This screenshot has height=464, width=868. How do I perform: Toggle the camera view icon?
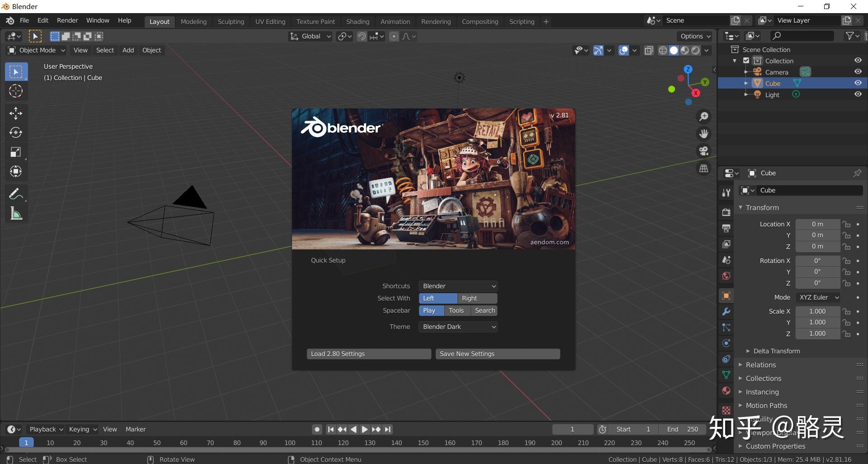coord(704,151)
